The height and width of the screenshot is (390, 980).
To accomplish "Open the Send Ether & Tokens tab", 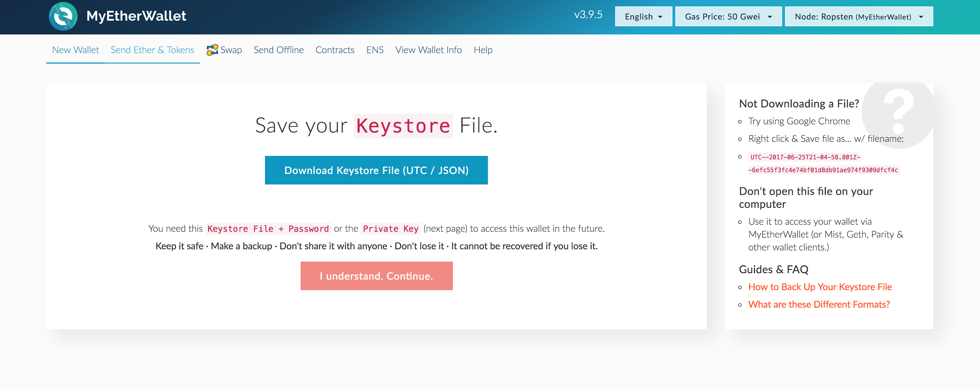I will pos(152,50).
